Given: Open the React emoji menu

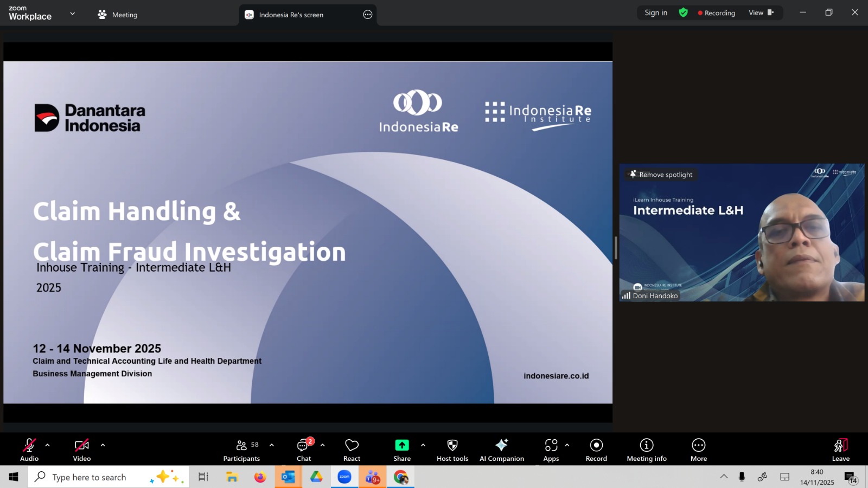Looking at the screenshot, I should pos(352,450).
